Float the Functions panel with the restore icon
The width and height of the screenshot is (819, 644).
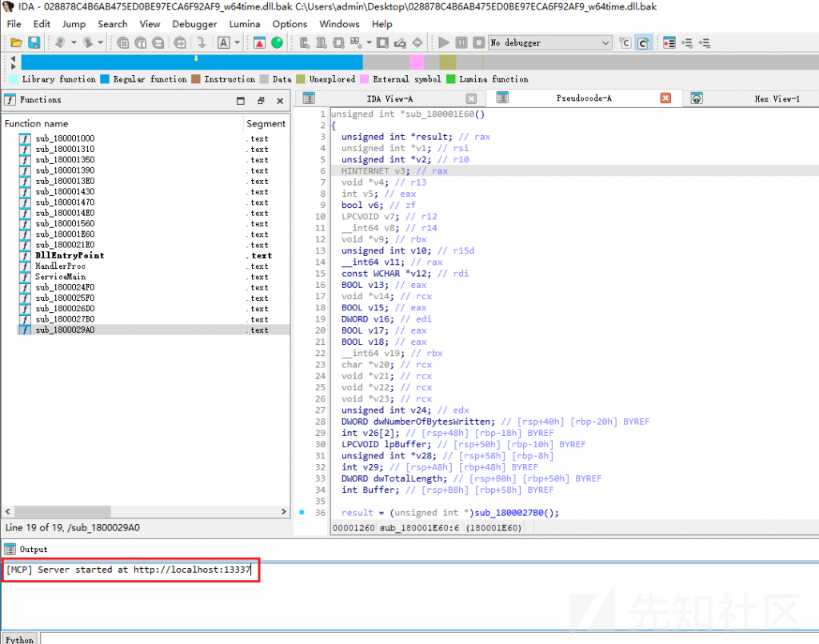tap(261, 101)
